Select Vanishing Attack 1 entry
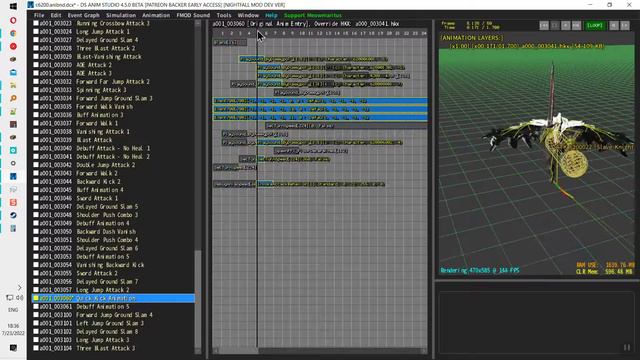The height and width of the screenshot is (360, 640). click(x=113, y=131)
